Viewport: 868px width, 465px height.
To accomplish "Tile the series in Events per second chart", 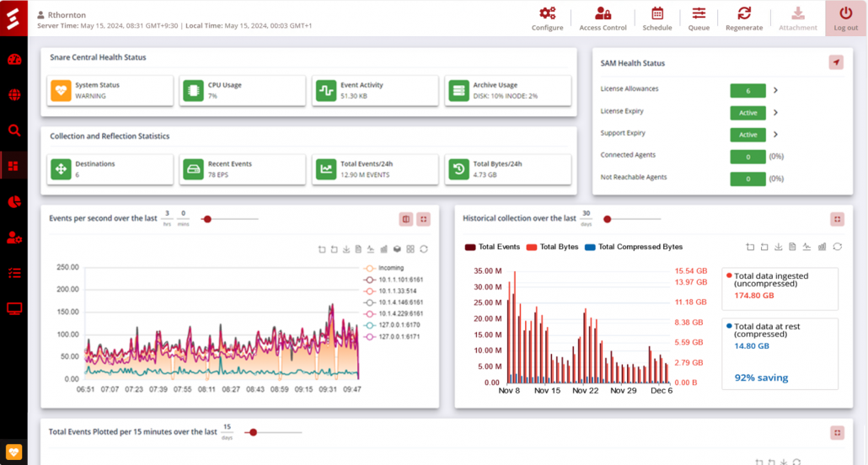I will 410,249.
